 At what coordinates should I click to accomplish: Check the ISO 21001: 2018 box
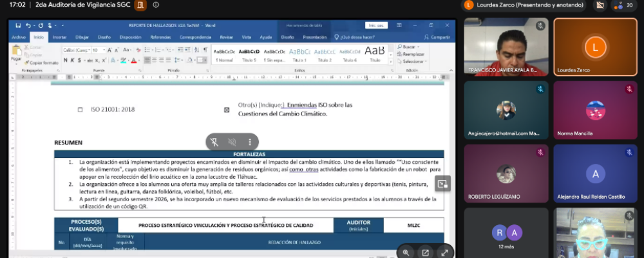(x=80, y=110)
